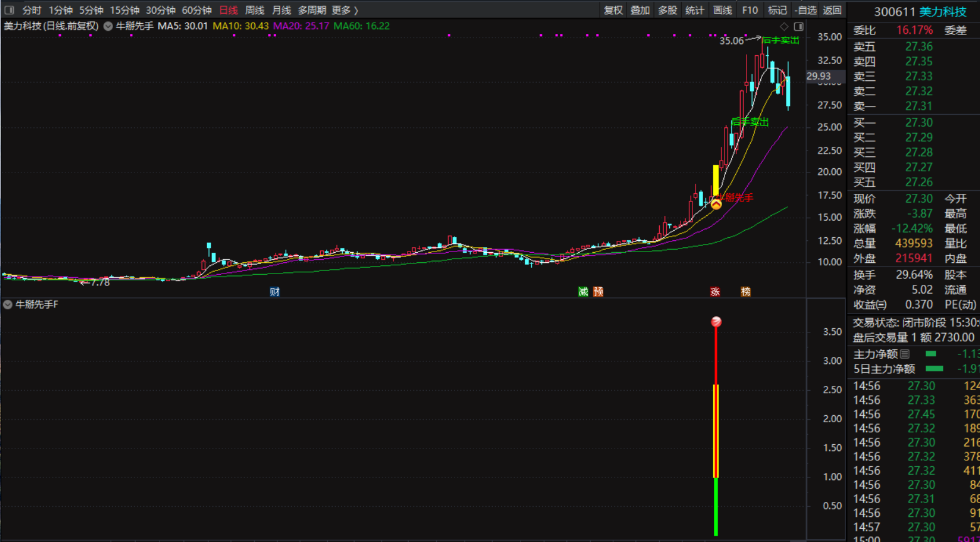Click the orange 预 event marker
Viewport: 980px width, 542px height.
[598, 292]
